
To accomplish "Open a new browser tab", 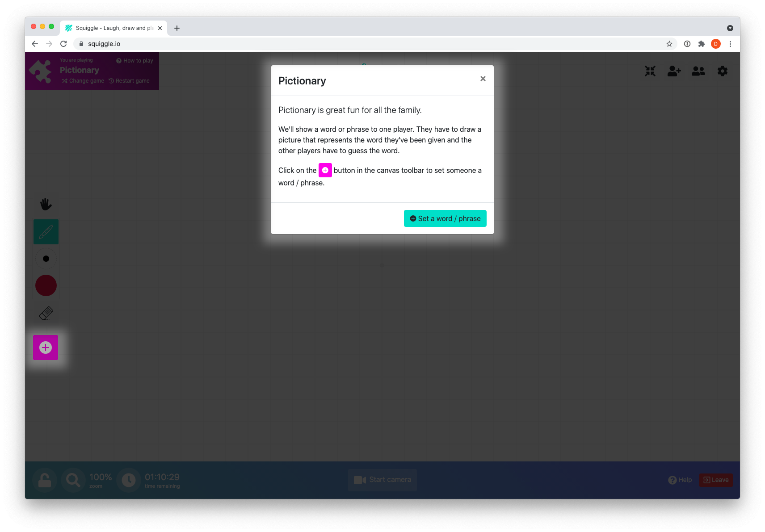I will point(177,28).
